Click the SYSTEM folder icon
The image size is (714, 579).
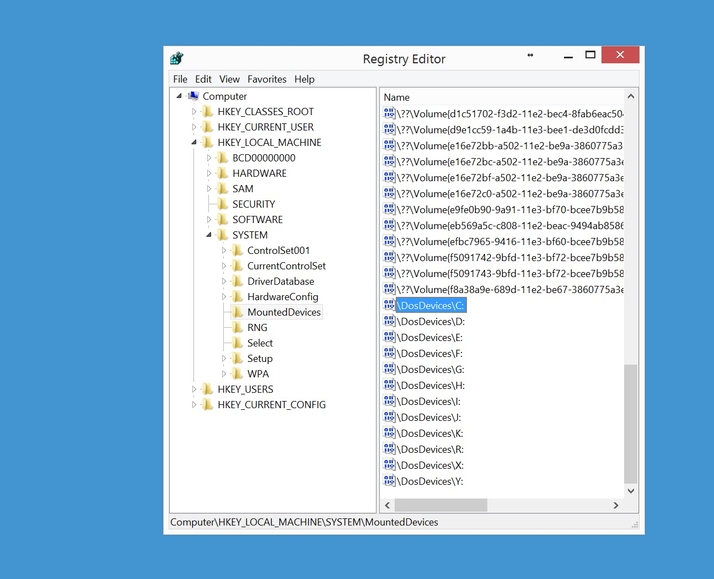coord(223,235)
